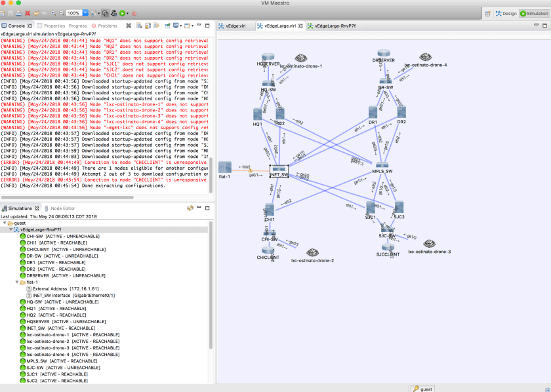Click the red delete X toolbar icon
Viewport: 551px width, 392px height.
coord(28,13)
